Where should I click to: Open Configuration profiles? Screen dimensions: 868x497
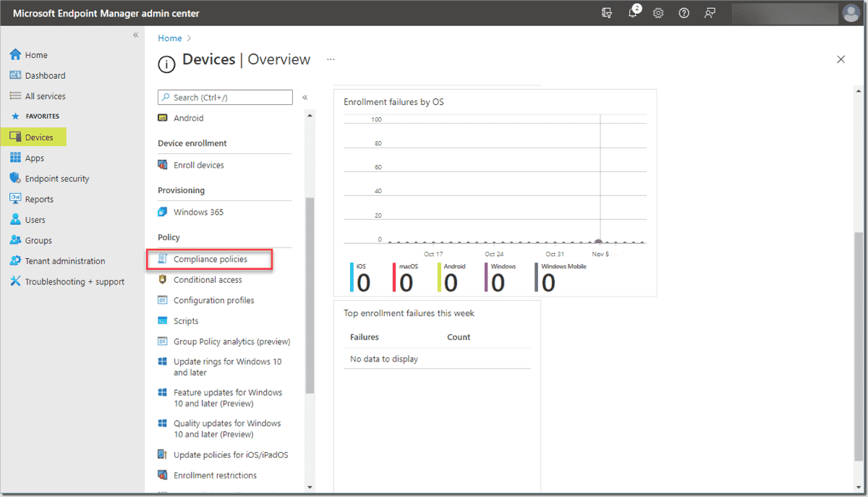(x=214, y=300)
